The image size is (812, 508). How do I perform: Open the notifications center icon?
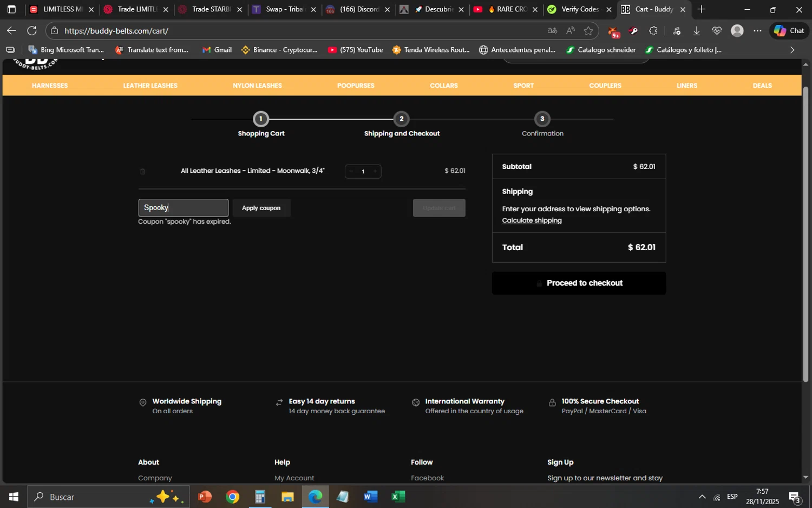pos(795,497)
